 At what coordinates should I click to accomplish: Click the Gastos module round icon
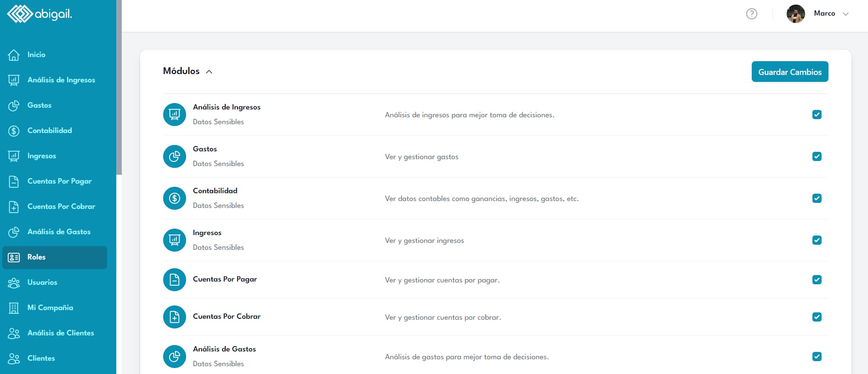175,156
